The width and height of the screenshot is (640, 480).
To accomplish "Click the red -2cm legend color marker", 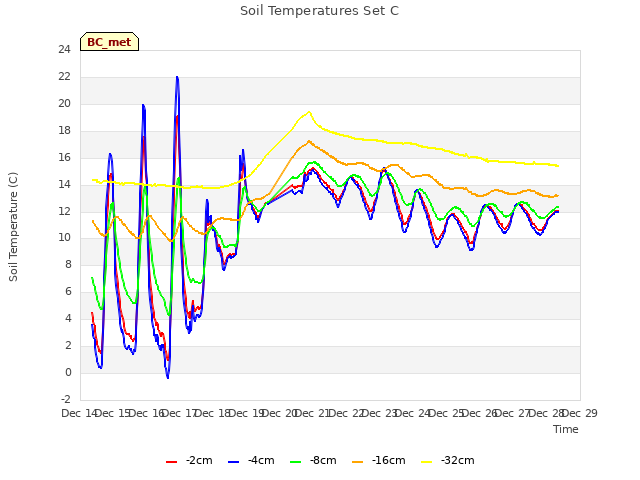I will pyautogui.click(x=171, y=462).
